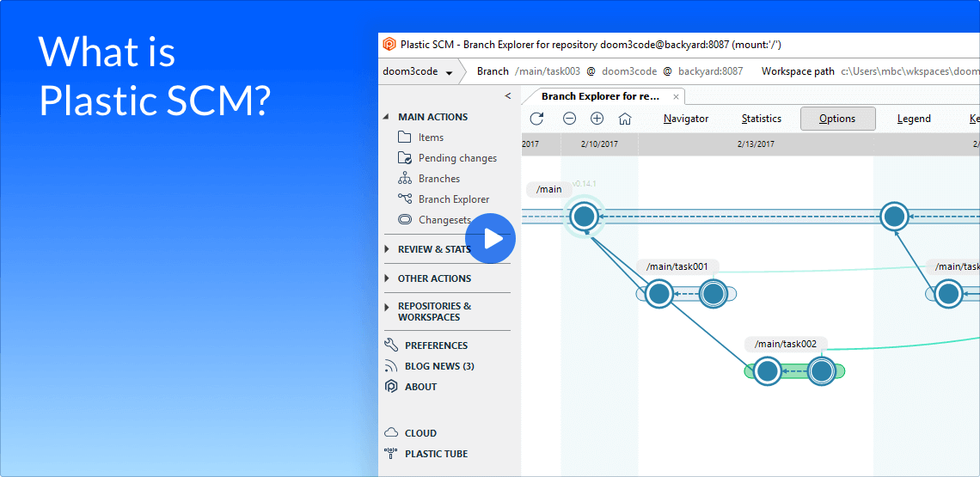Go to home view via house icon

625,119
